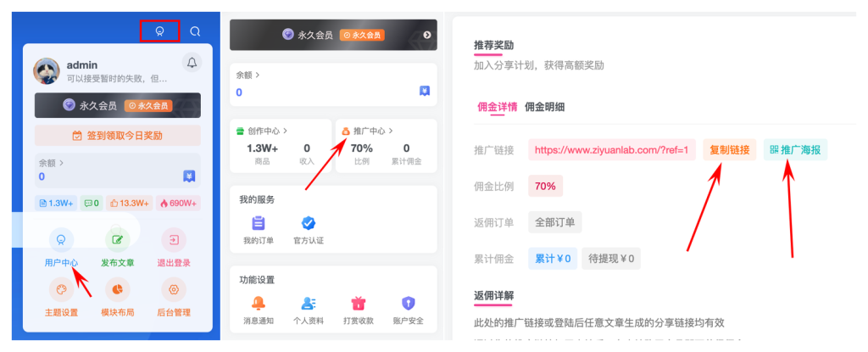The width and height of the screenshot is (868, 352).
Task: Click the promotion link URL field
Action: (612, 149)
